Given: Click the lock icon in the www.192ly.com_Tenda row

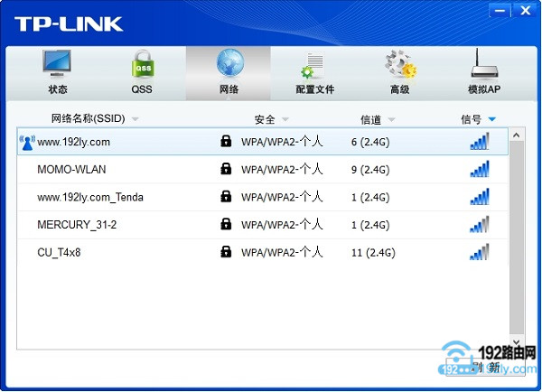Looking at the screenshot, I should 226,196.
